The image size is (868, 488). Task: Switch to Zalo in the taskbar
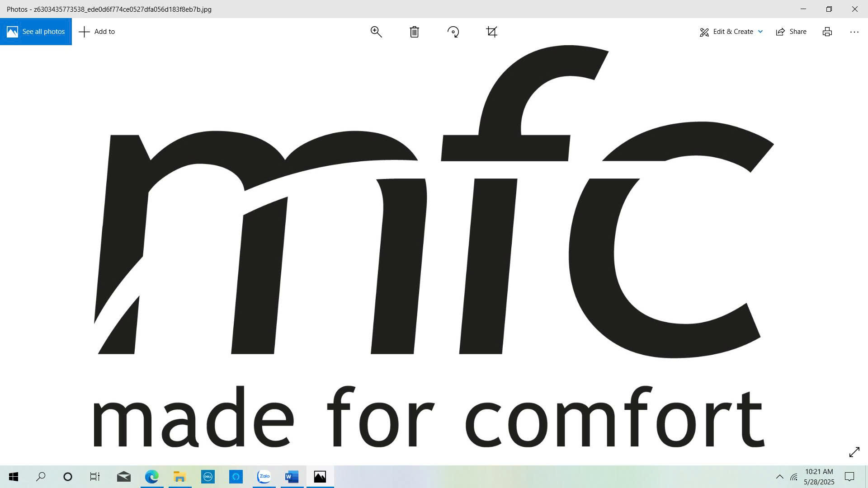264,477
